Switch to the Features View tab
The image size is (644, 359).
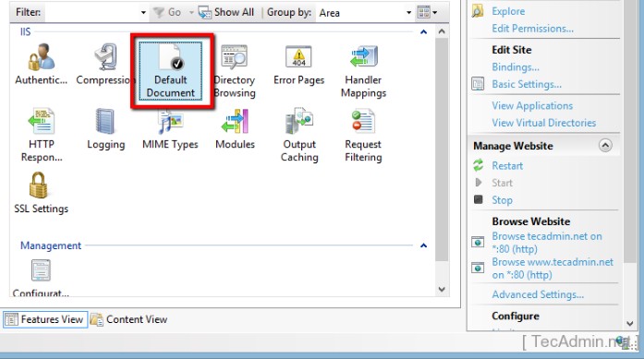[x=45, y=319]
